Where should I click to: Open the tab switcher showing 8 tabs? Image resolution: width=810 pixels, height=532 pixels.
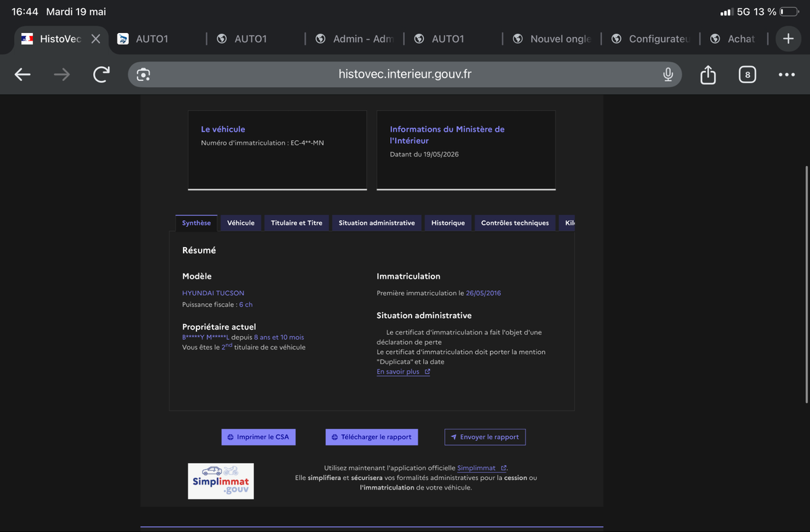point(747,74)
